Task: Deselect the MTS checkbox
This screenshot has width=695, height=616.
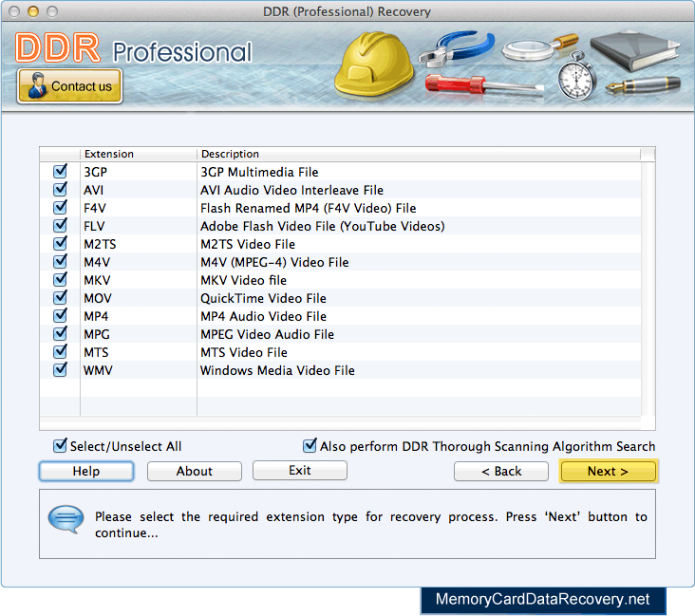Action: 60,351
